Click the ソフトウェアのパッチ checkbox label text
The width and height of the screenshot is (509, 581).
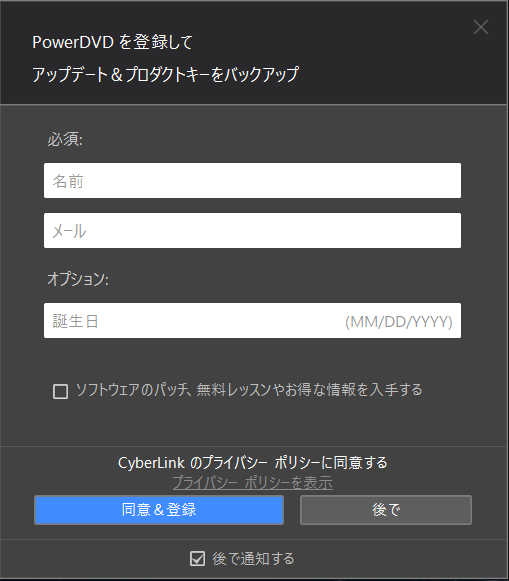point(249,390)
